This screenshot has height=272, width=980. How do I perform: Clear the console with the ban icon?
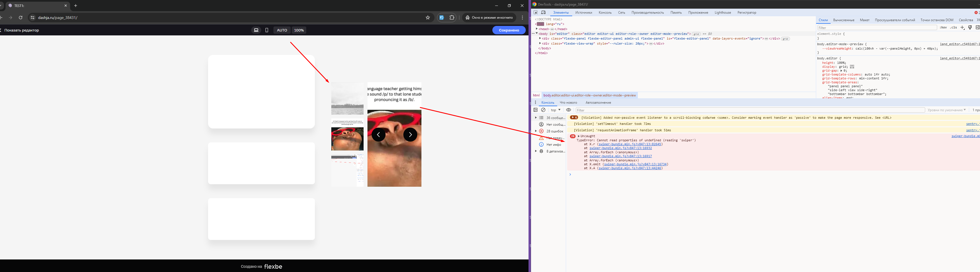[x=543, y=110]
